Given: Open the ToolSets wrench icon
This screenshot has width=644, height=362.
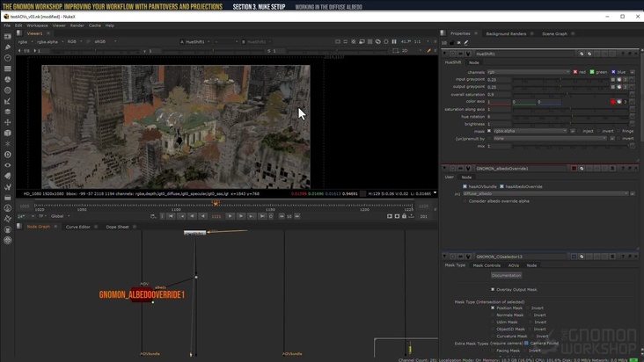Looking at the screenshot, I should 7,187.
